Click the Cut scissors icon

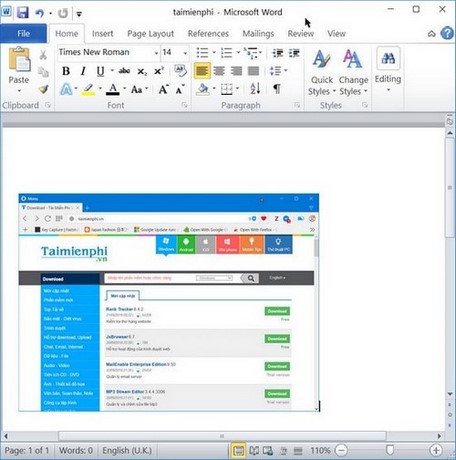(x=43, y=55)
